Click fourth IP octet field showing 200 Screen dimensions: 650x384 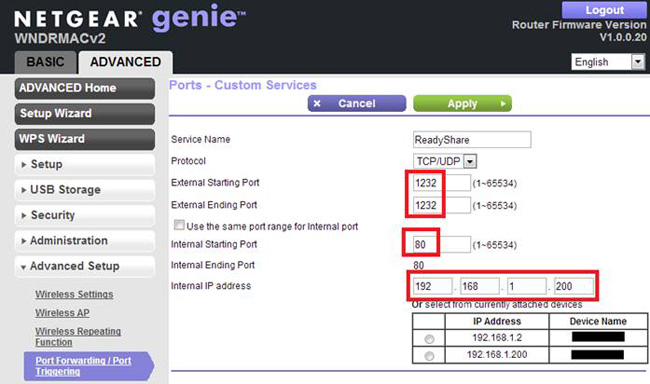[x=574, y=286]
